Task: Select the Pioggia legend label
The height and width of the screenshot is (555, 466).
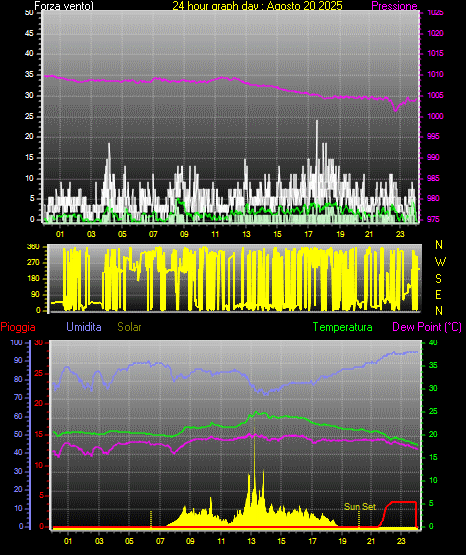Action: (18, 327)
